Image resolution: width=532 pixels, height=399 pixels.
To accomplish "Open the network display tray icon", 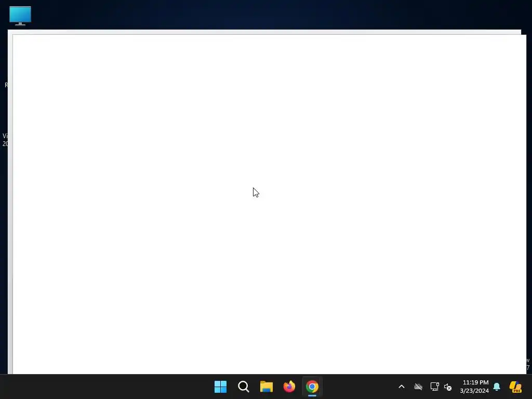I will point(435,387).
